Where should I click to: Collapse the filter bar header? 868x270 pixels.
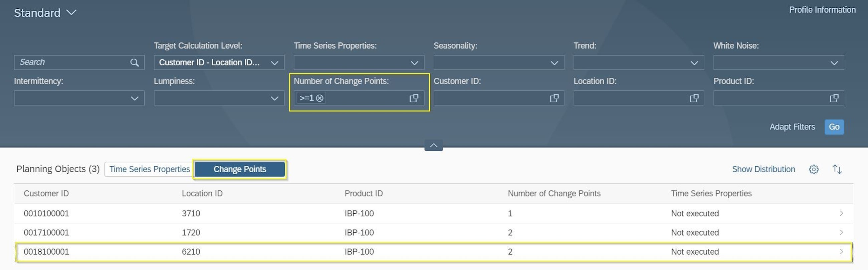pos(433,146)
